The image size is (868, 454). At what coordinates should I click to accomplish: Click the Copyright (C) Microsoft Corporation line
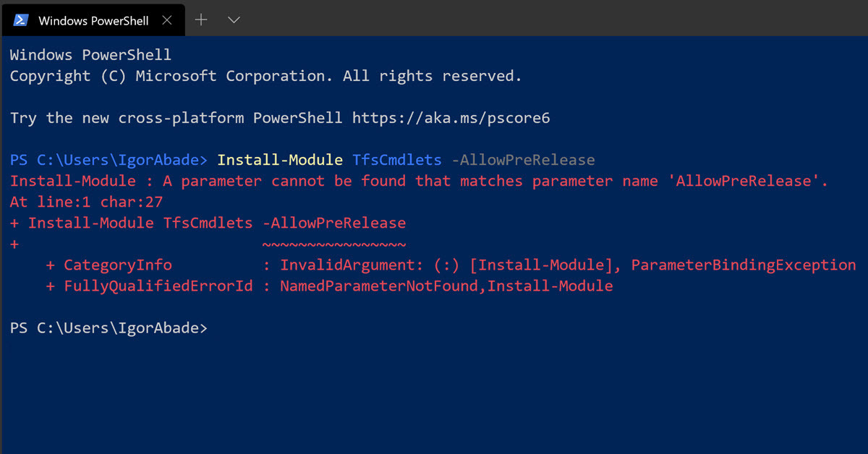coord(265,76)
